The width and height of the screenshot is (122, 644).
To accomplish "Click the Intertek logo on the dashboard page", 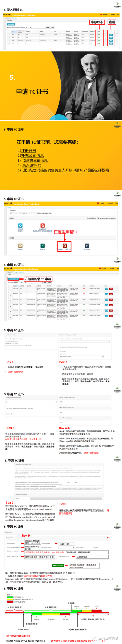I will coord(8,204).
